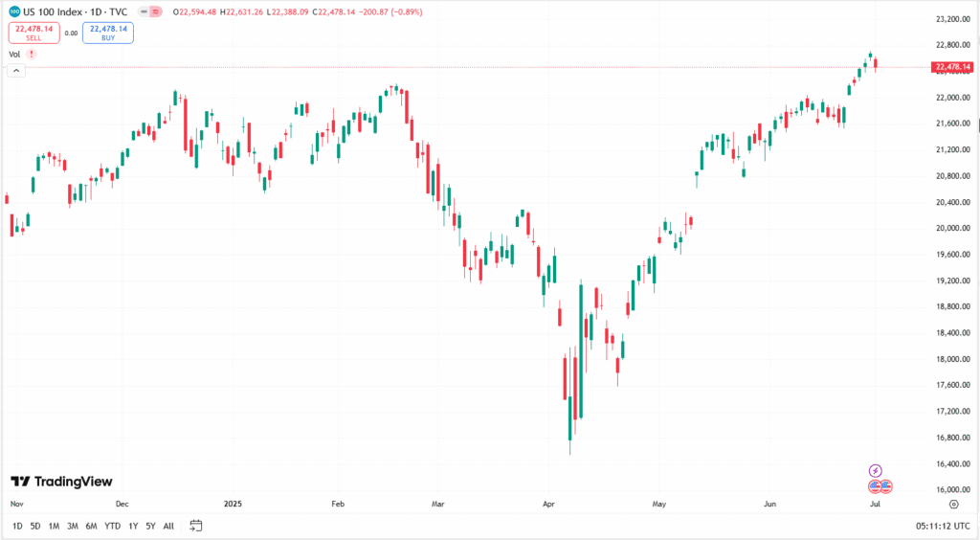Open the 05:11:12 UTC timezone menu
980x540 pixels.
(x=942, y=526)
